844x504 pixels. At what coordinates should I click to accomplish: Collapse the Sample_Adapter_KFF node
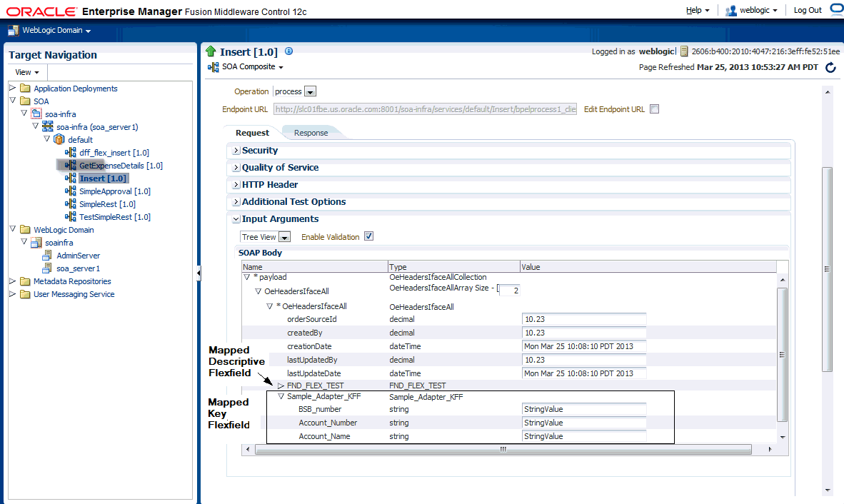281,396
